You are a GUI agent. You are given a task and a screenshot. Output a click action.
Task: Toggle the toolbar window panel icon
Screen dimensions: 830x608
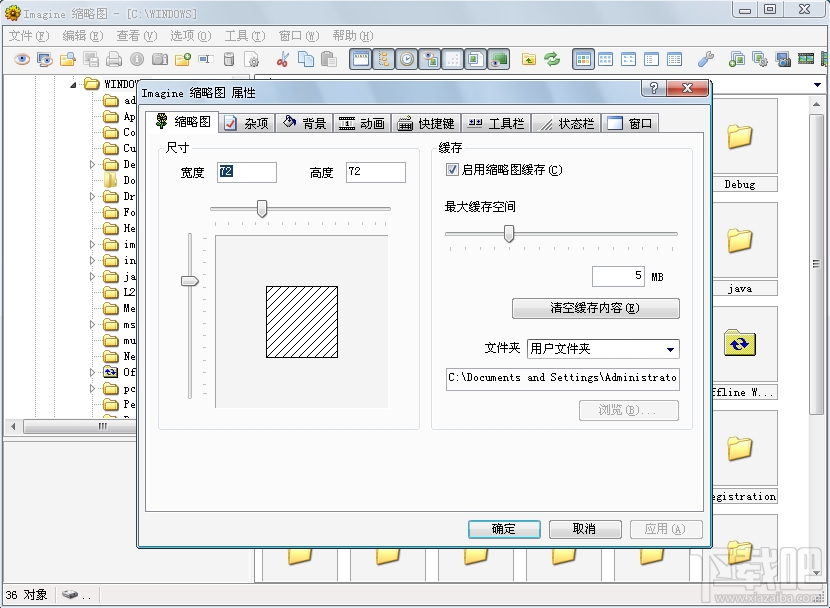[x=360, y=59]
